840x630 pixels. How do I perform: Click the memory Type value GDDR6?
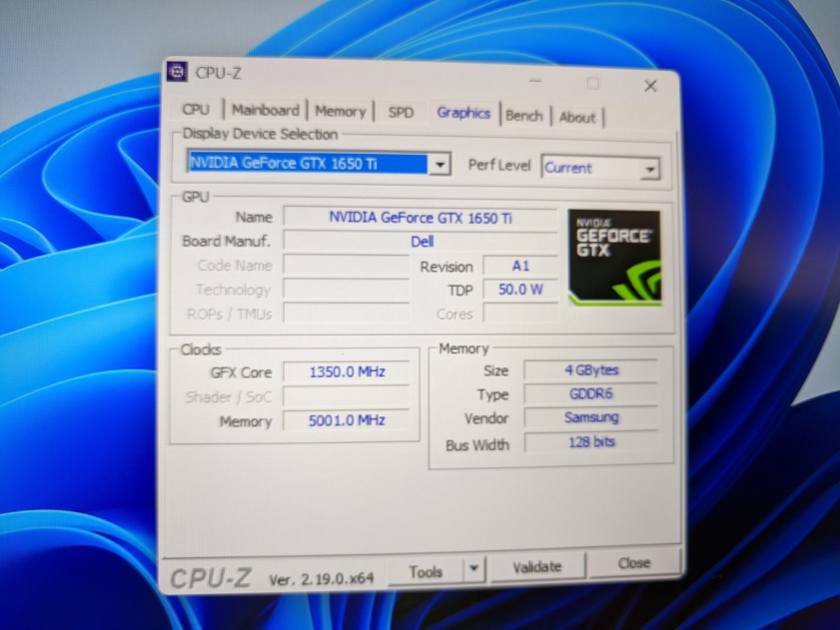[591, 394]
